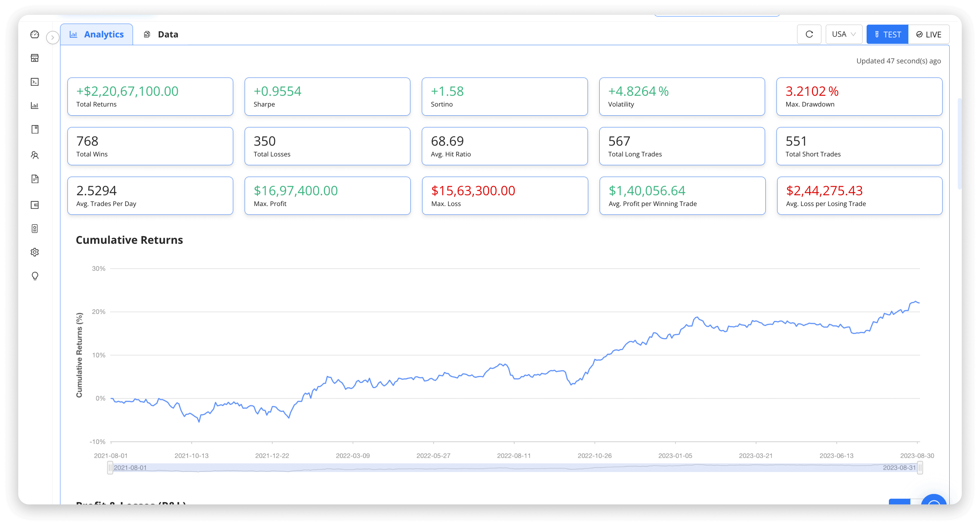This screenshot has width=980, height=526.
Task: Click the Max. Drawdown 3.2102% card
Action: tap(859, 97)
